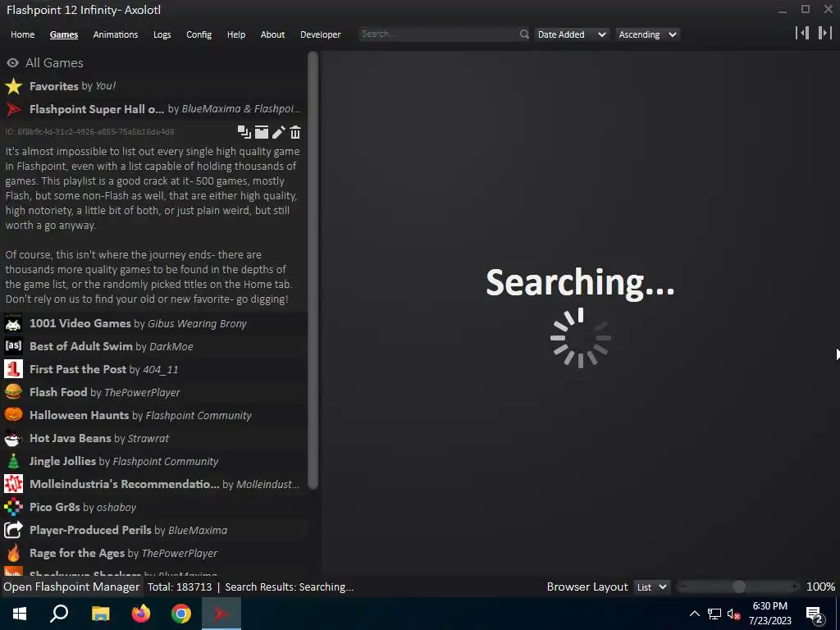Export the playlist using the box icon
840x630 pixels.
pos(262,132)
